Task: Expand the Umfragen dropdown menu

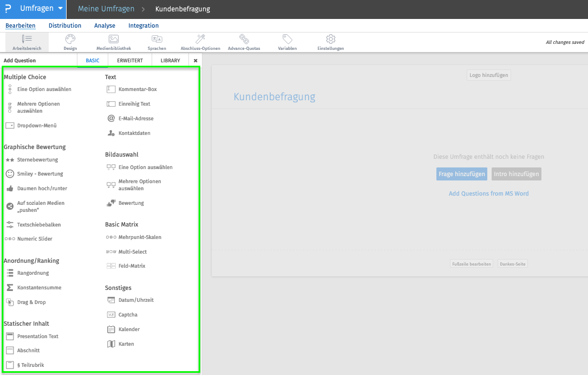Action: [x=60, y=9]
